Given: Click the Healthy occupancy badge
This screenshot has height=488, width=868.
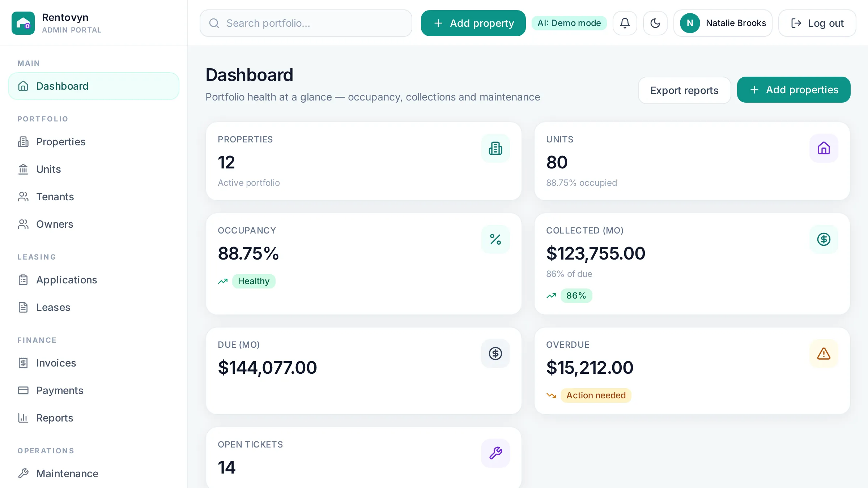Looking at the screenshot, I should [254, 281].
